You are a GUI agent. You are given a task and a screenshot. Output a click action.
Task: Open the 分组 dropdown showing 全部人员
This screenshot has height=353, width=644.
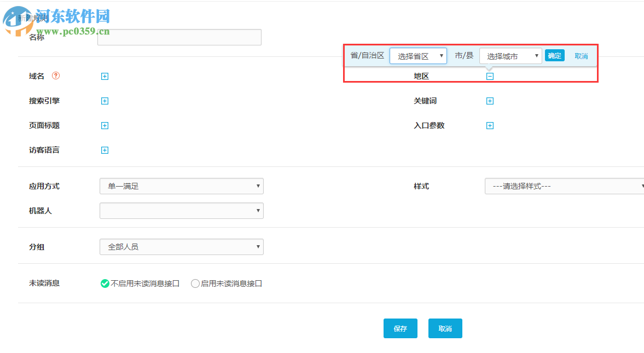(181, 247)
